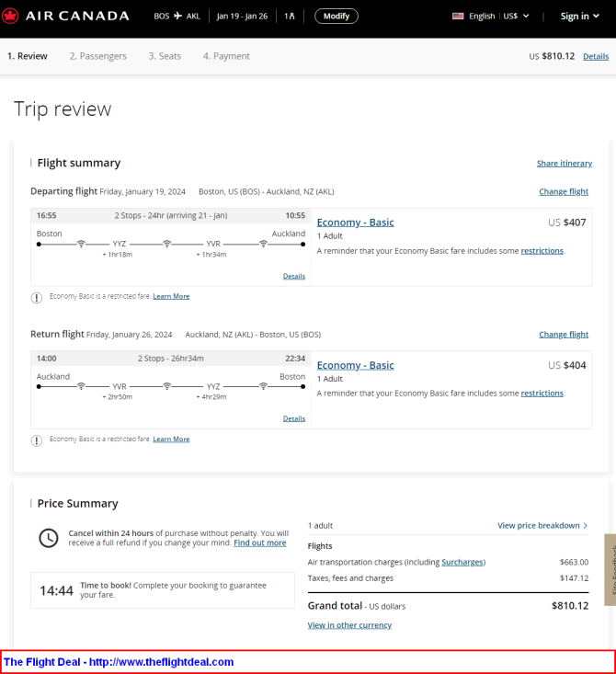Click the Wi-Fi icon before YYZ on departing flight
The image size is (616, 674).
(81, 244)
